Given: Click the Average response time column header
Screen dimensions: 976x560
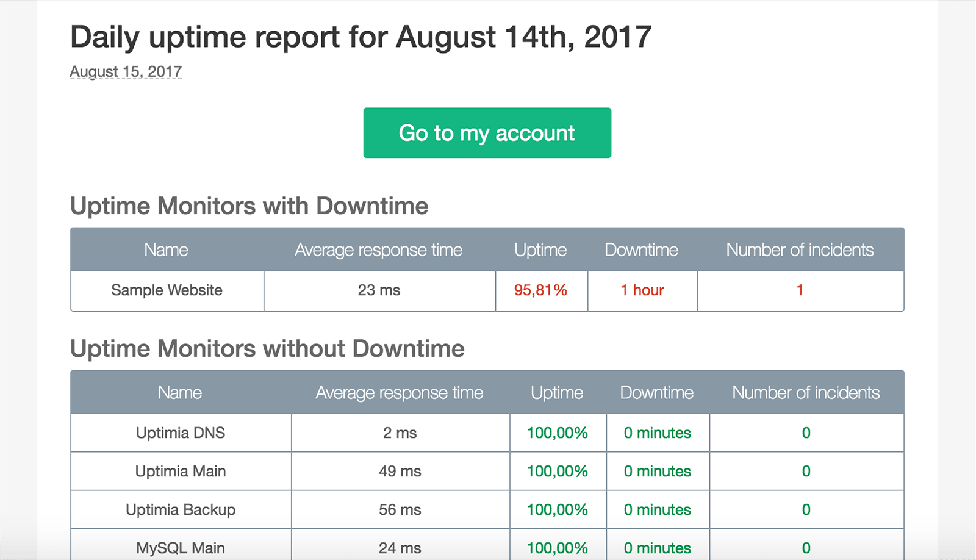Looking at the screenshot, I should click(379, 249).
